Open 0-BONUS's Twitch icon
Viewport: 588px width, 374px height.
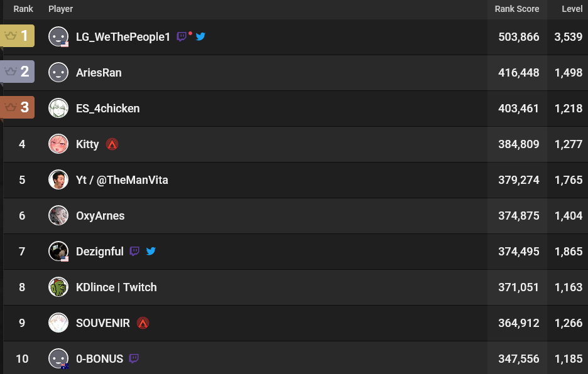click(134, 359)
